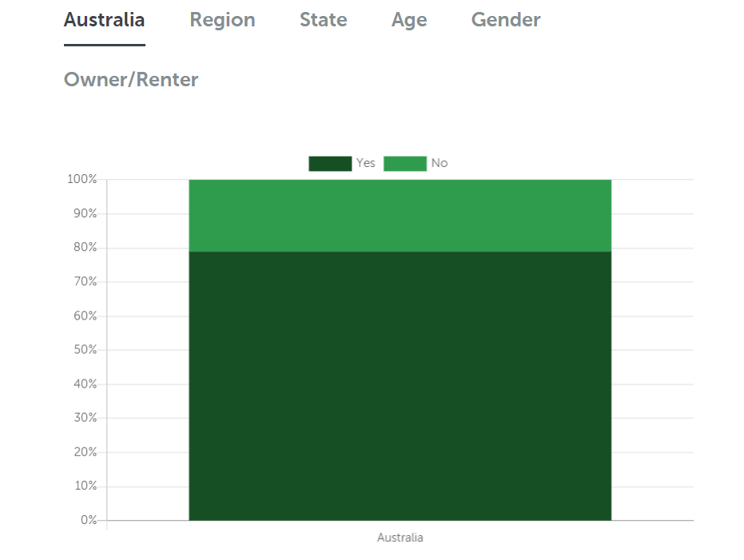This screenshot has width=744, height=560.
Task: Click the Yes legend text label
Action: (365, 163)
